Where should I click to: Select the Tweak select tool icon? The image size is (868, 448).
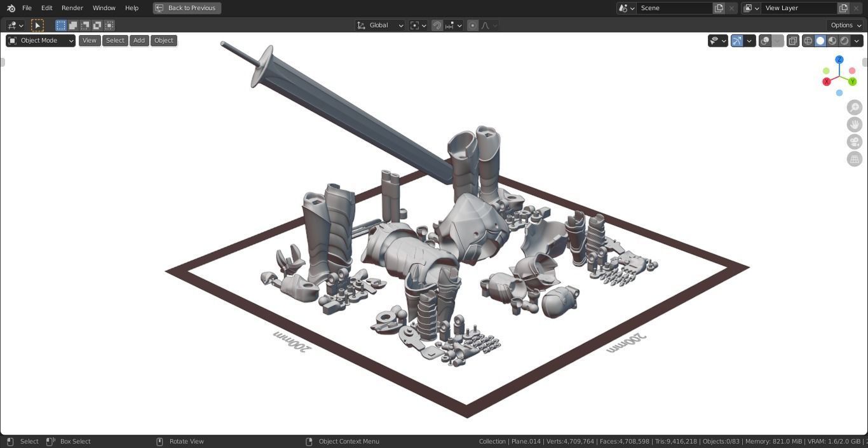(x=37, y=25)
